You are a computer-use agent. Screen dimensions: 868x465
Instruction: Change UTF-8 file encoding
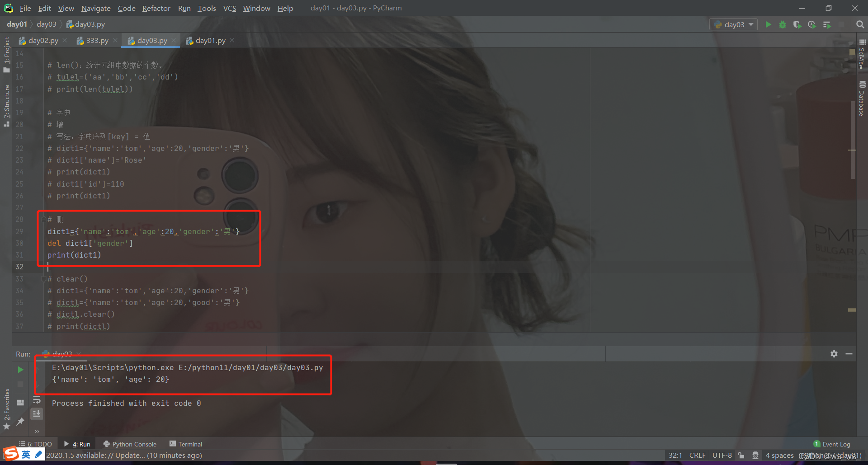point(722,456)
